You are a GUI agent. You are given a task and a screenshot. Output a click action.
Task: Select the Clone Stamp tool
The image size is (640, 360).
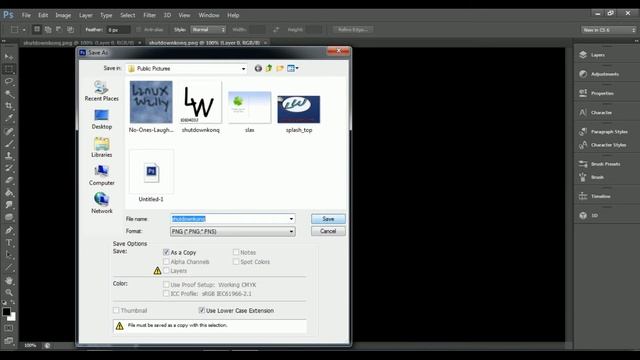[9, 156]
